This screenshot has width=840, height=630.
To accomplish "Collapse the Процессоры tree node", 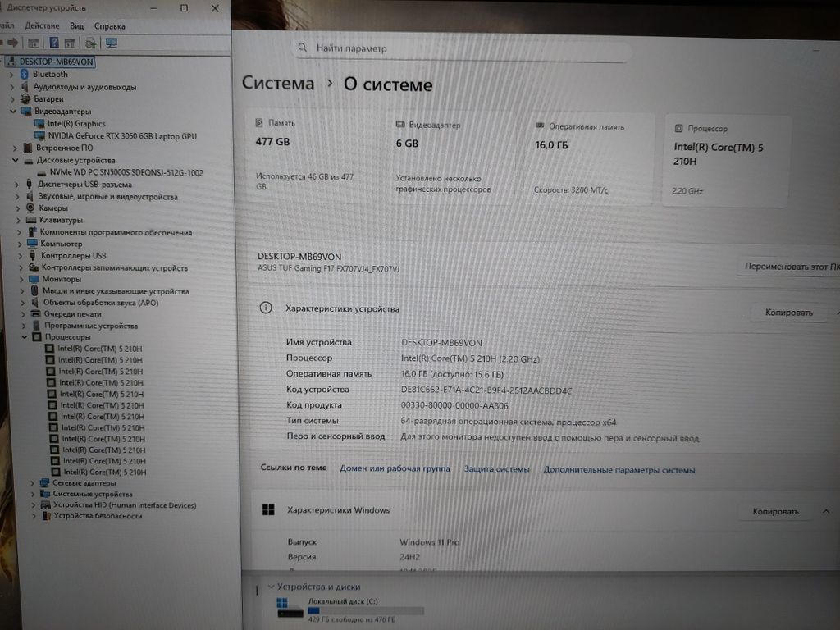I will [25, 337].
